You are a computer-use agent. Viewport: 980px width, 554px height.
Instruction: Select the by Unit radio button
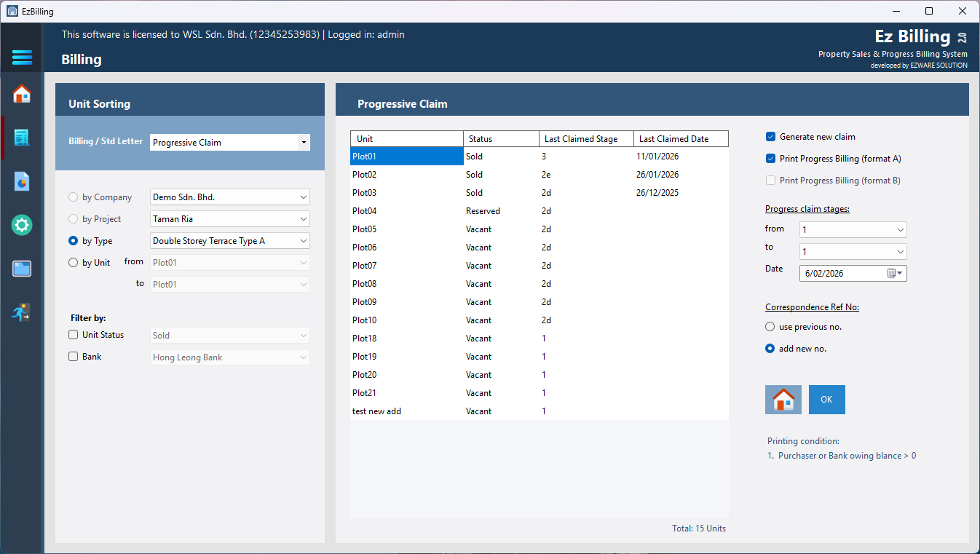(73, 263)
